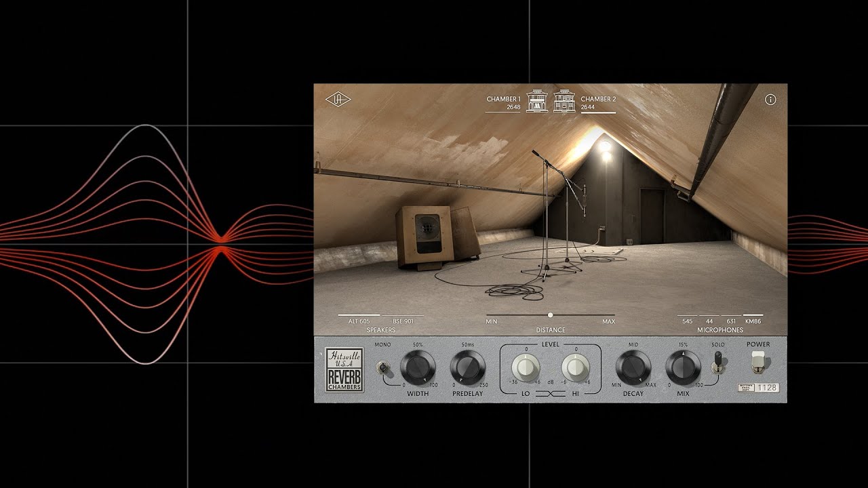Image resolution: width=868 pixels, height=488 pixels.
Task: Switch to Chamber 2 2644 tab
Action: click(x=599, y=103)
